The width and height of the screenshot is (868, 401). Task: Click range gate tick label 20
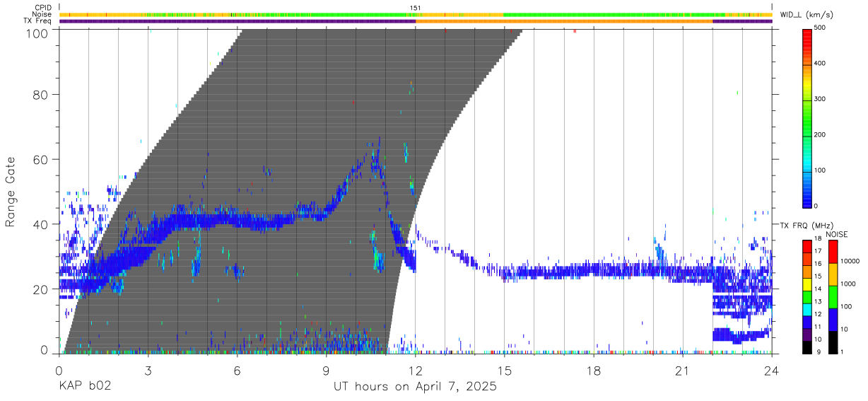41,289
